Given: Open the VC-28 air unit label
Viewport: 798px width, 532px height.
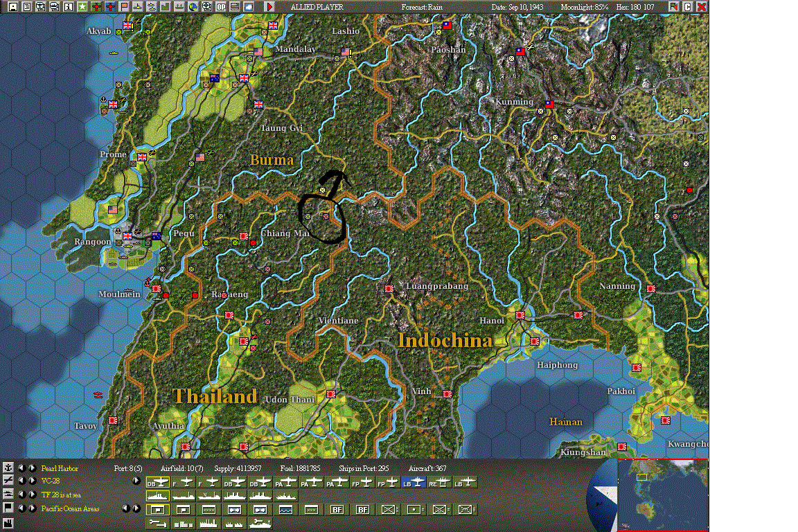Looking at the screenshot, I should coord(51,481).
